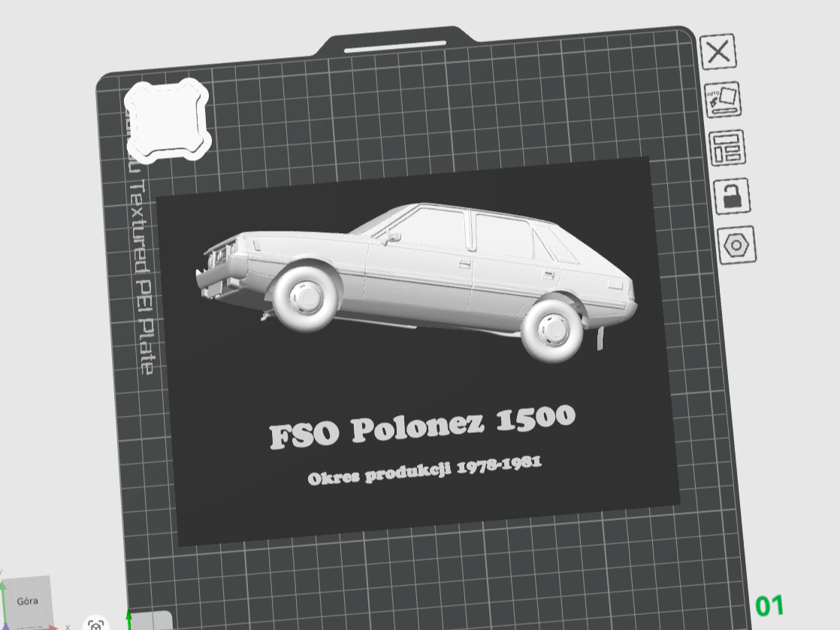Click the auto orient plate icon

(723, 100)
